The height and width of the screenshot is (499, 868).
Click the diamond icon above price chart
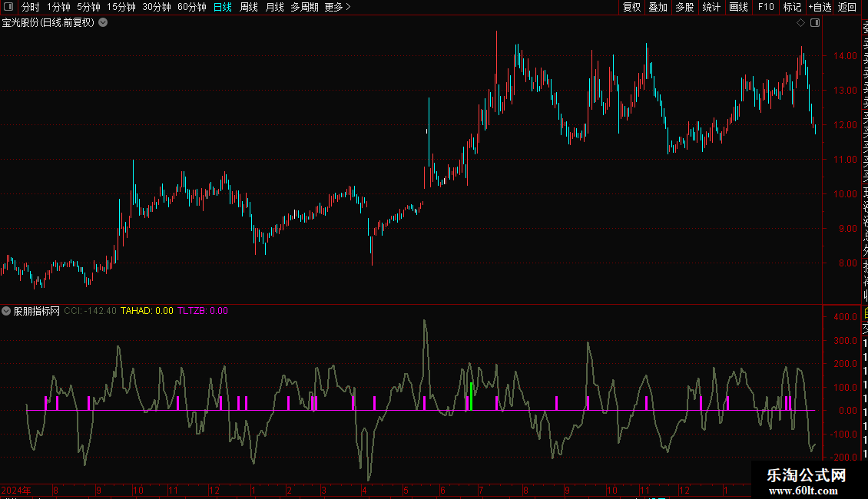tap(800, 23)
